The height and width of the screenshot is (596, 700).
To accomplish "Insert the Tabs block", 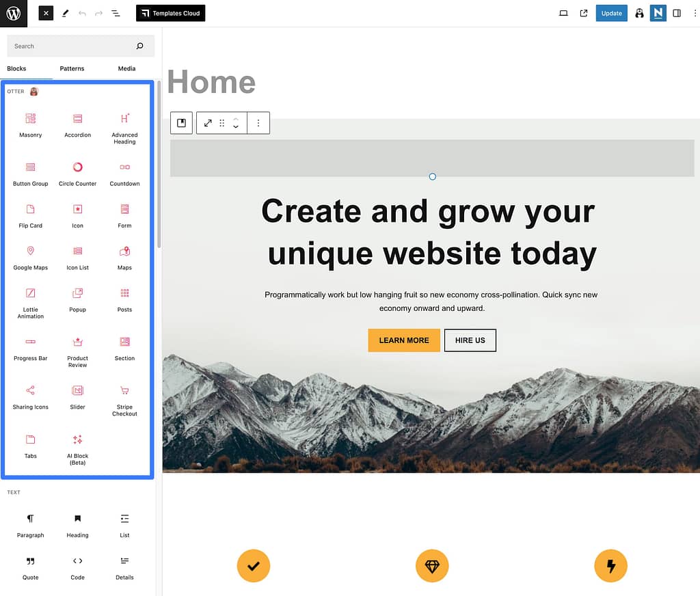I will (30, 446).
